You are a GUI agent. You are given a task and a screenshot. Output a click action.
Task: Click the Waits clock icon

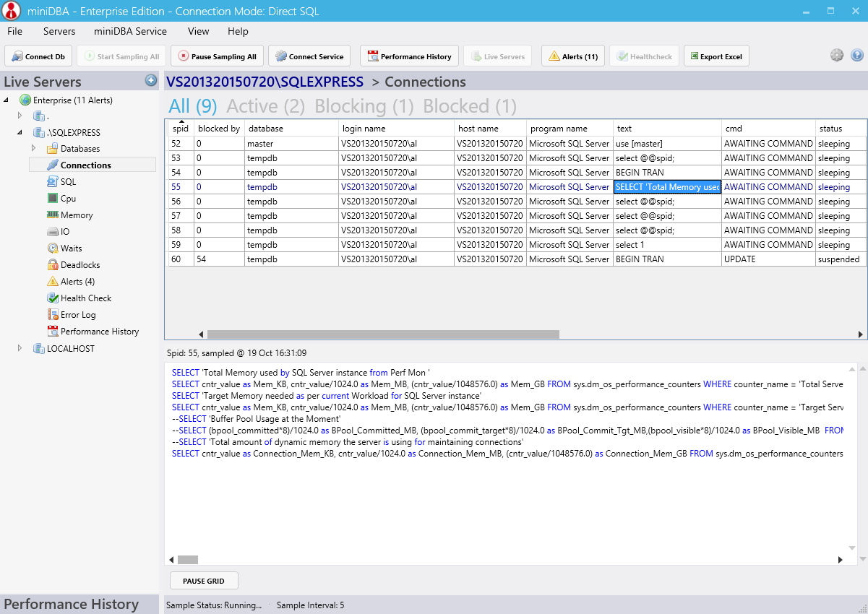tap(53, 248)
